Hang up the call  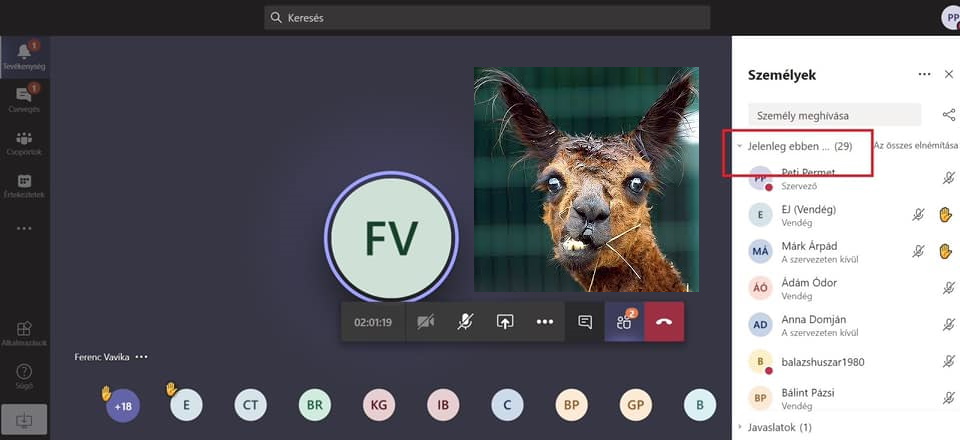(x=664, y=322)
